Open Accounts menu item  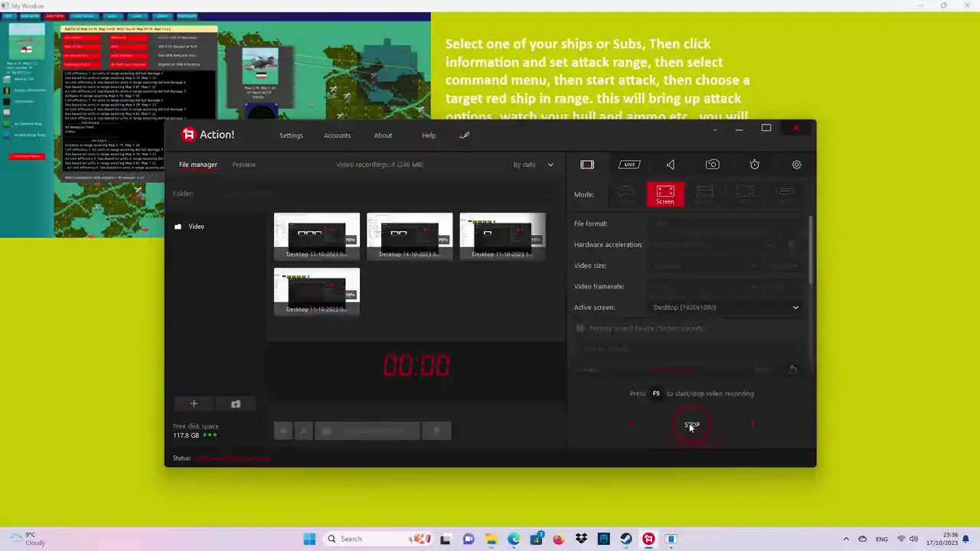click(x=337, y=135)
